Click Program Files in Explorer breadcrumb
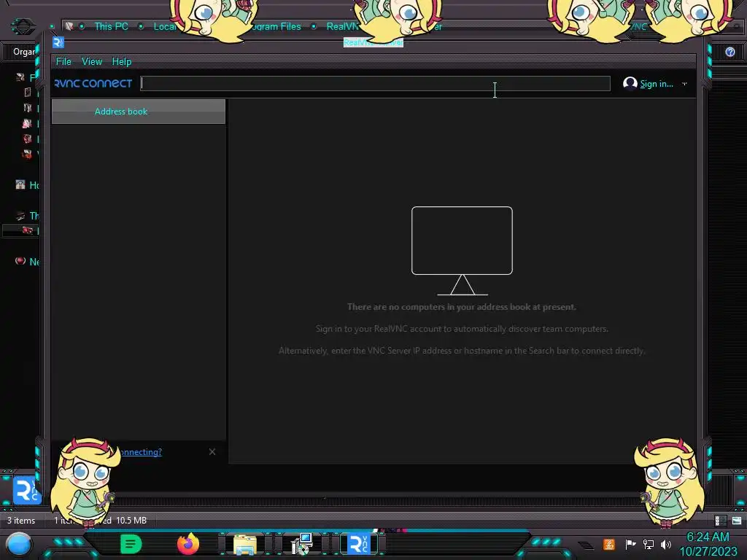The height and width of the screenshot is (560, 747). 276,27
